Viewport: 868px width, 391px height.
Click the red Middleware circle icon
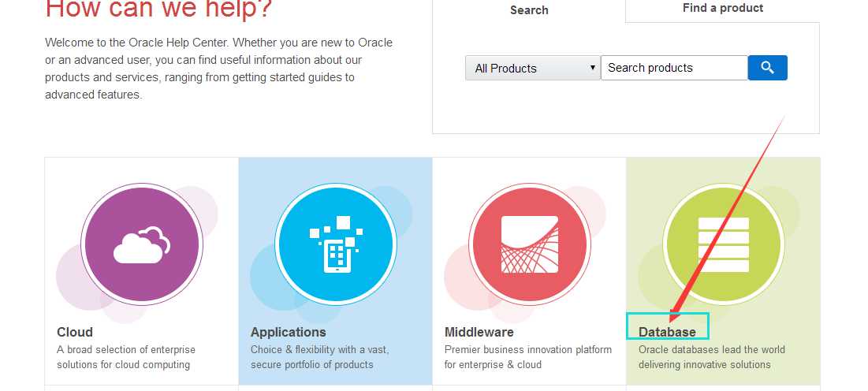pyautogui.click(x=529, y=244)
